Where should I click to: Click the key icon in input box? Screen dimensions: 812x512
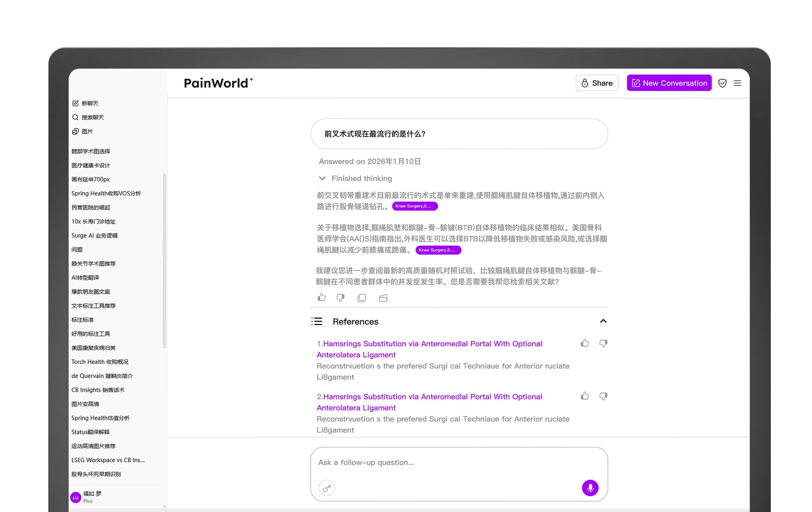pos(326,488)
